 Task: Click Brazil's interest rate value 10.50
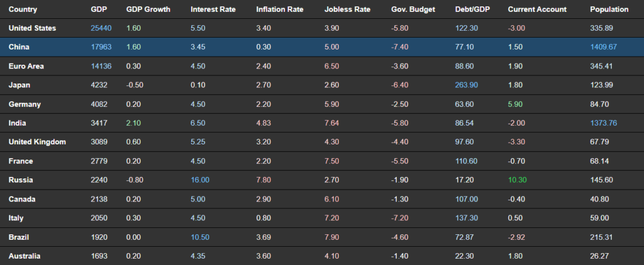pyautogui.click(x=200, y=237)
